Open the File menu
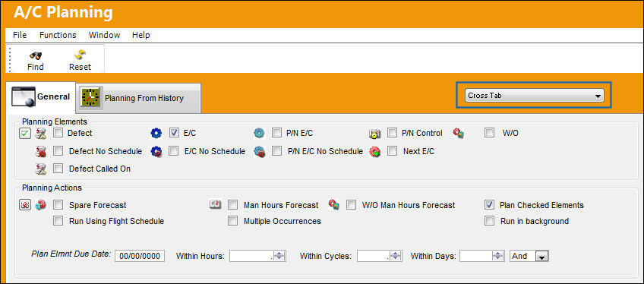The width and height of the screenshot is (644, 284). click(20, 35)
